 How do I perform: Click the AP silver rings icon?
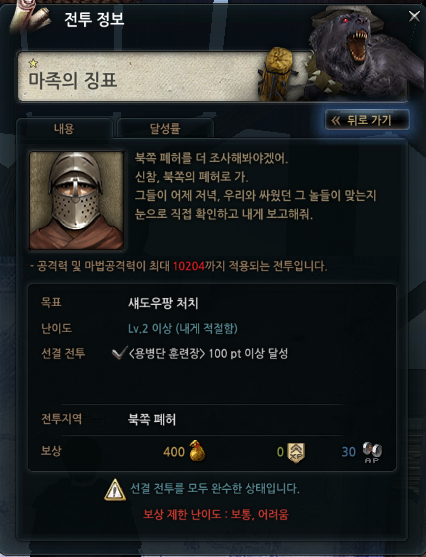[372, 452]
